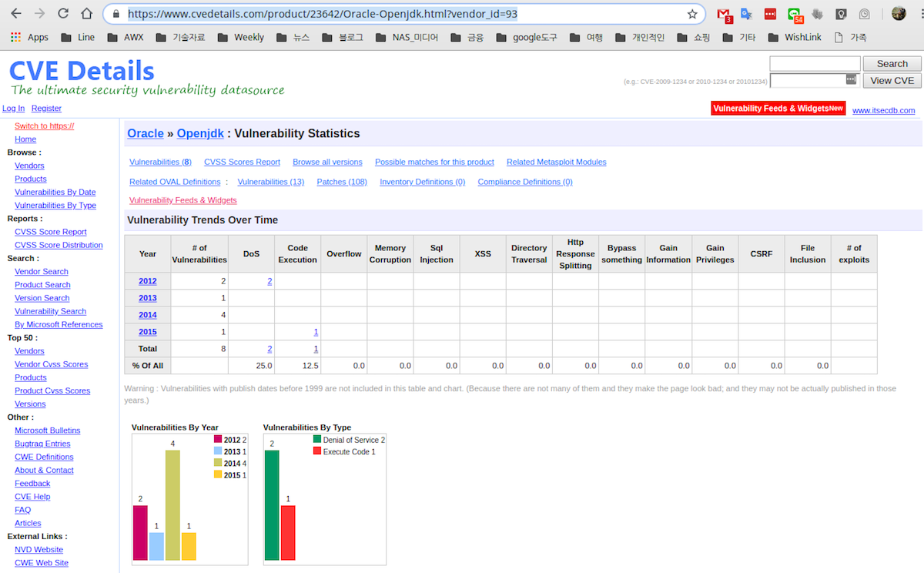Image resolution: width=924 pixels, height=573 pixels.
Task: Go back with the browser back arrow
Action: coord(16,14)
